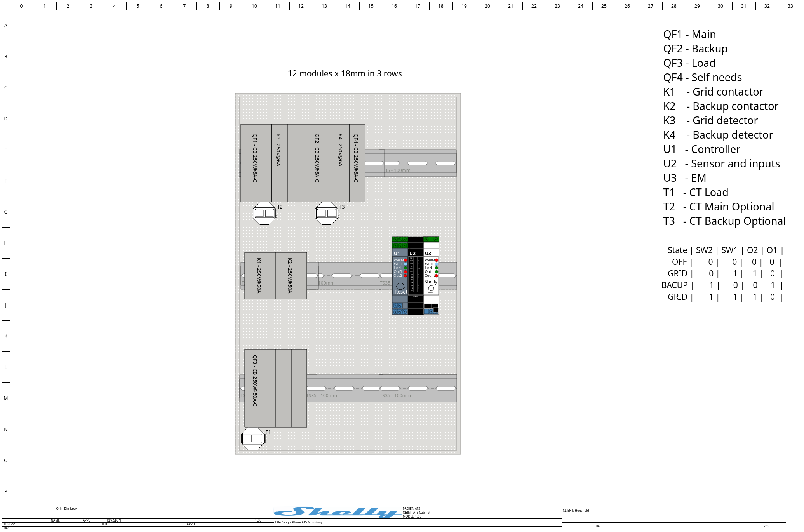Screen dimensions: 804x532
Task: Click the T2 current transformer symbol
Action: [x=265, y=213]
